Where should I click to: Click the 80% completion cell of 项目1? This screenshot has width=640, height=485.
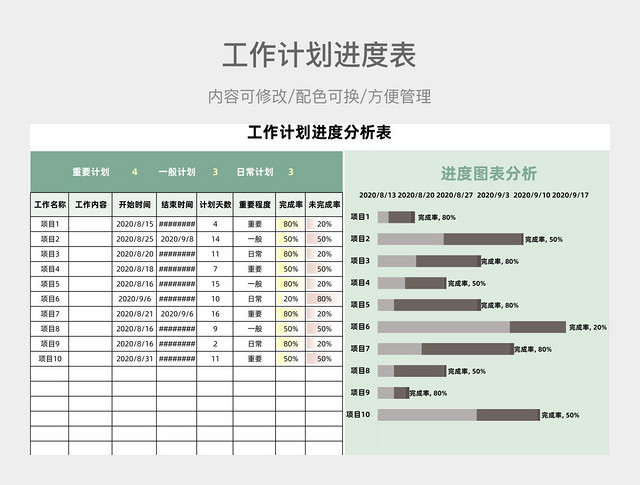pyautogui.click(x=291, y=224)
